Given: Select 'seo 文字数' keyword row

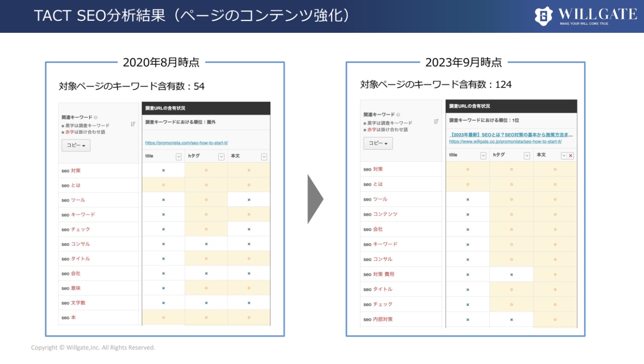Looking at the screenshot, I should pyautogui.click(x=99, y=303).
